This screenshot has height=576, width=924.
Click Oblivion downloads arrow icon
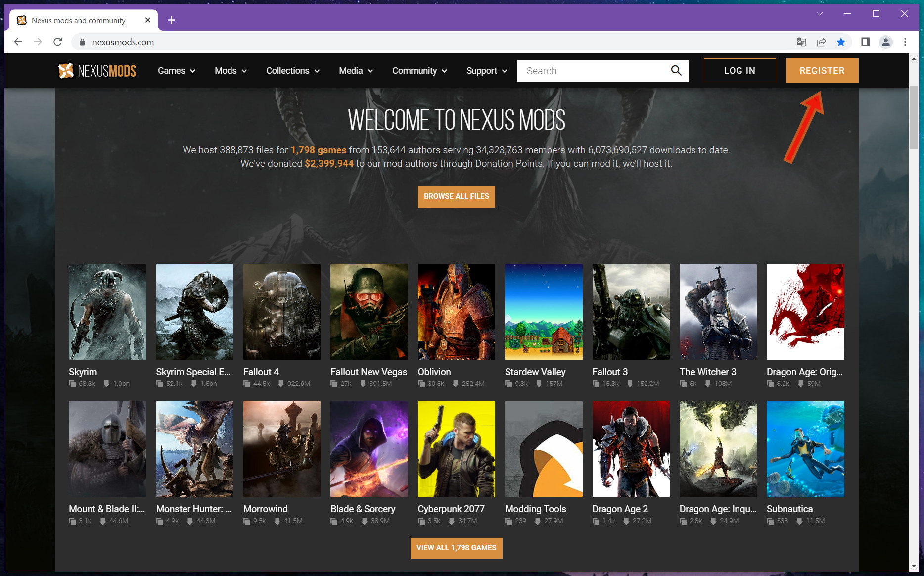click(x=456, y=384)
